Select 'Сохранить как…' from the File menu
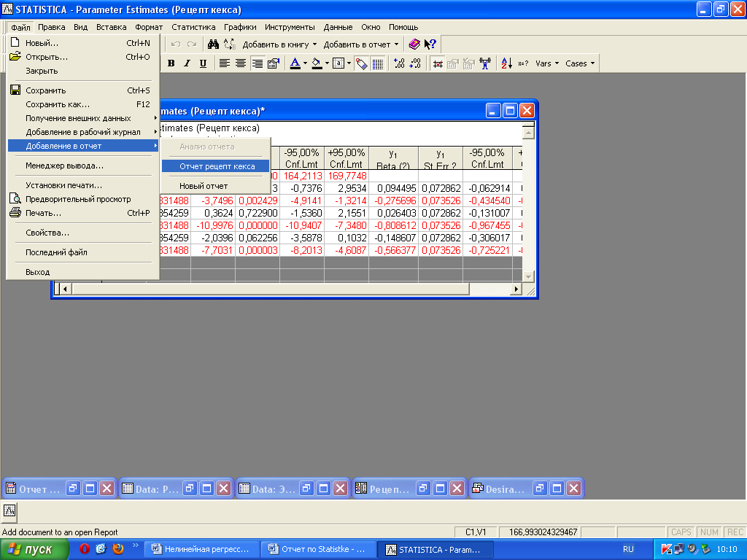 (83, 104)
